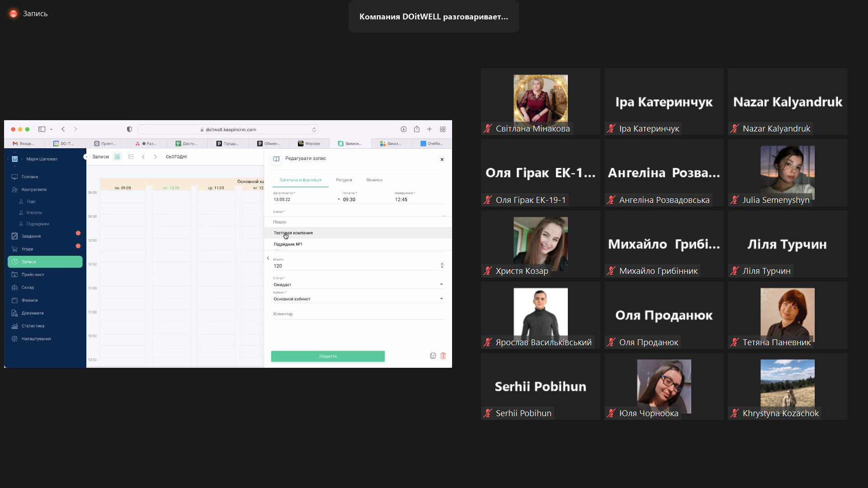
Task: Duplicate the record with copy icon
Action: [x=433, y=356]
